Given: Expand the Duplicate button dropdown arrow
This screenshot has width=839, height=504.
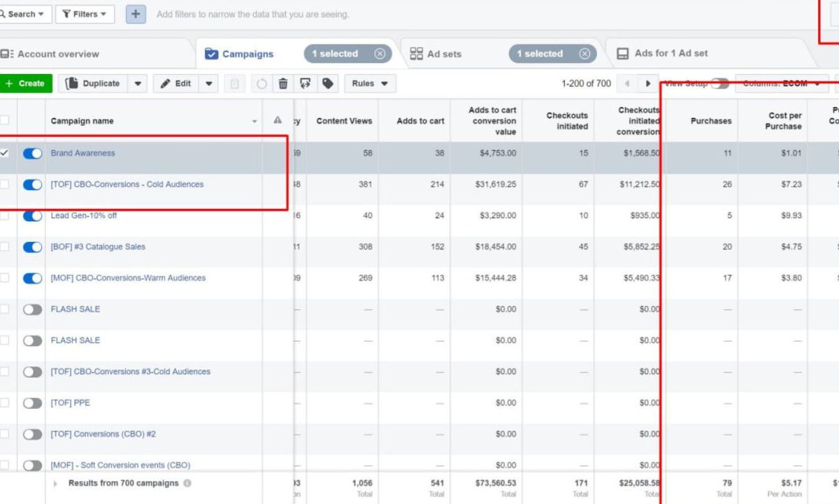Looking at the screenshot, I should pos(137,83).
